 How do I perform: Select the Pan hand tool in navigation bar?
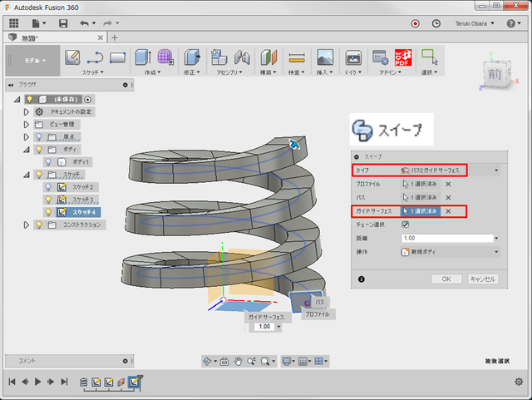237,361
